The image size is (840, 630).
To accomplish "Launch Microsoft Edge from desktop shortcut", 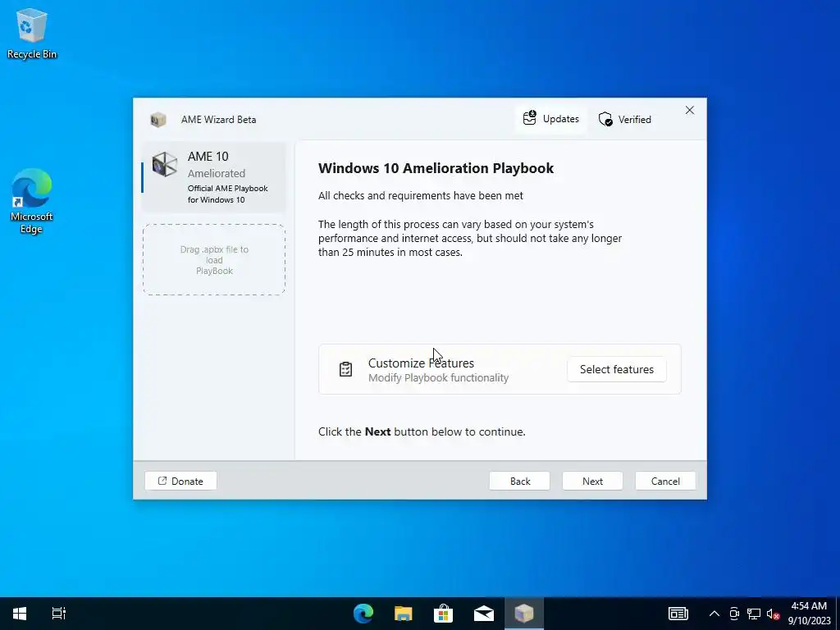I will 32,200.
